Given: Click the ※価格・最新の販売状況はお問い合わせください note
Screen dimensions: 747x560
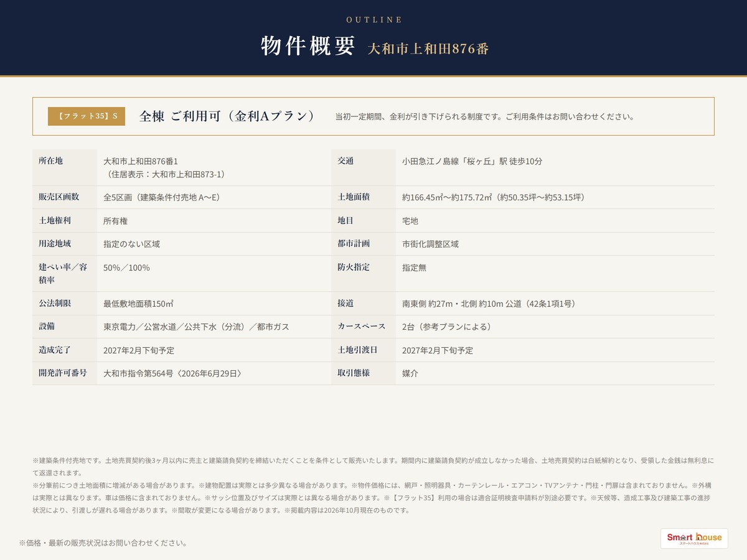Looking at the screenshot, I should point(103,543).
